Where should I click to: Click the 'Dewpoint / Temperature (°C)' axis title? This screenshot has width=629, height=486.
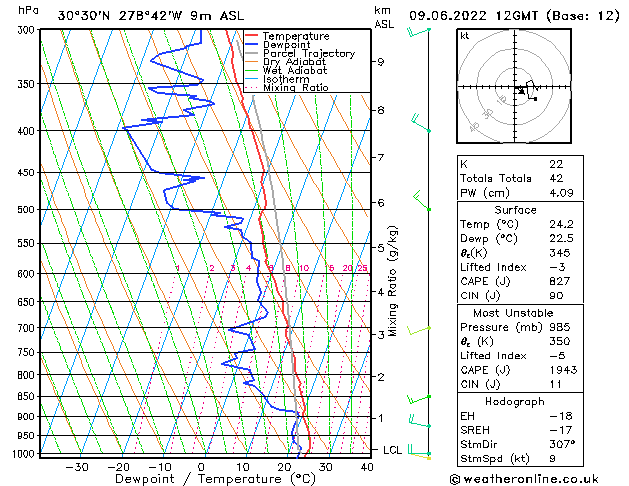(x=215, y=479)
